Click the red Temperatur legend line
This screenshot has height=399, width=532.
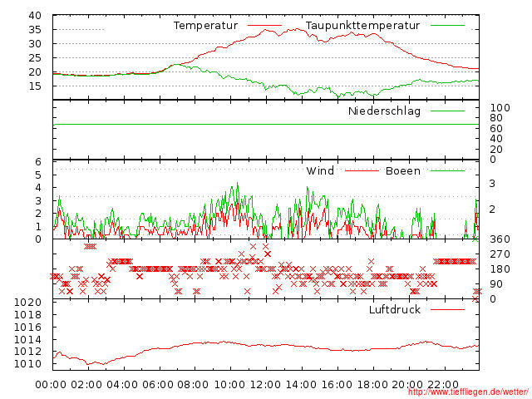[x=264, y=26]
